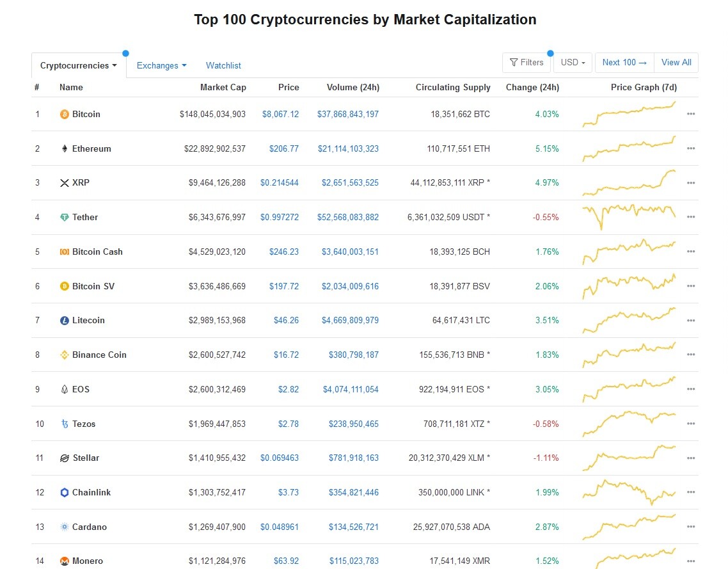The width and height of the screenshot is (728, 569).
Task: Click the Litecoin logo icon
Action: click(65, 321)
